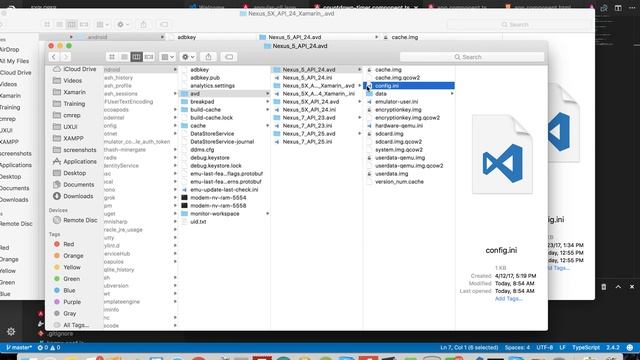The image size is (640, 360).
Task: Select adbkey.pub file
Action: 205,78
